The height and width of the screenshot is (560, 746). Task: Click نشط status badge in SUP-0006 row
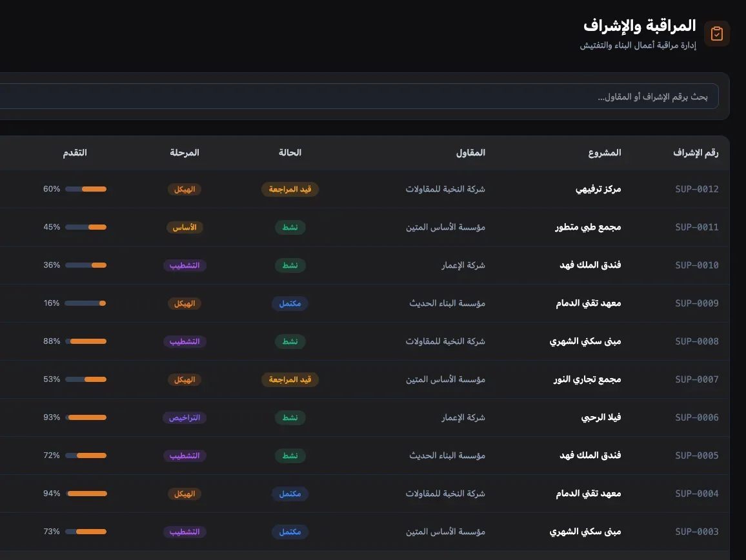tap(290, 417)
